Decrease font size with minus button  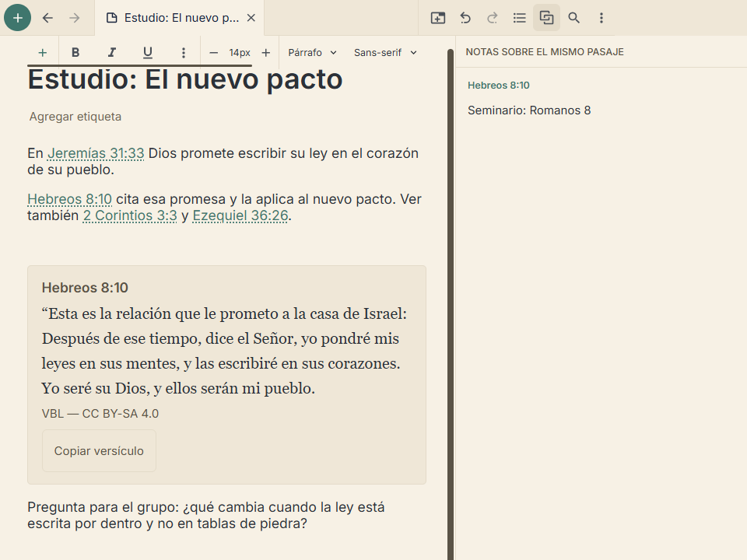pos(214,52)
